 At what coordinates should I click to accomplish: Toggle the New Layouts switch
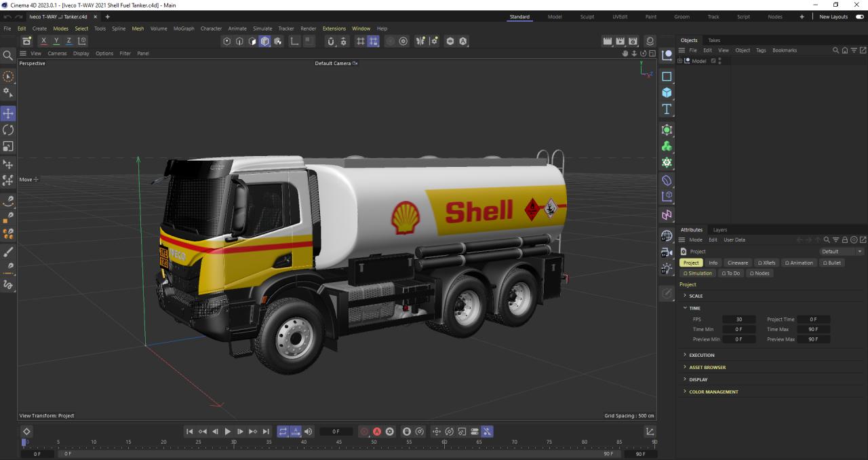tap(860, 17)
